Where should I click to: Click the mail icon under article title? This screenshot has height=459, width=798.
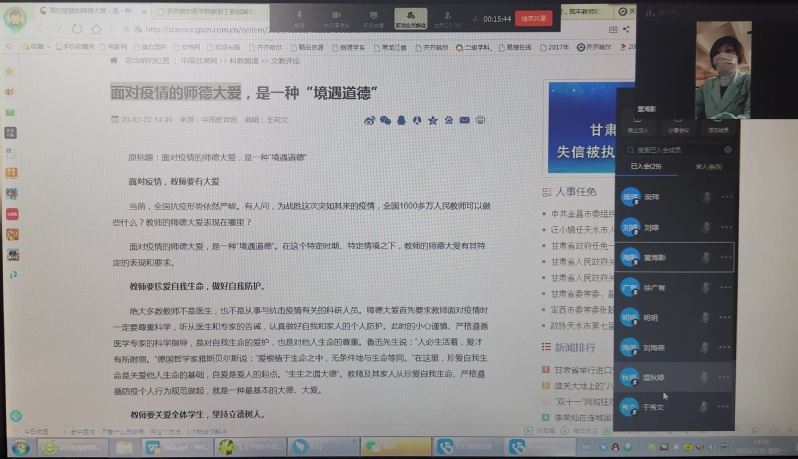point(464,120)
